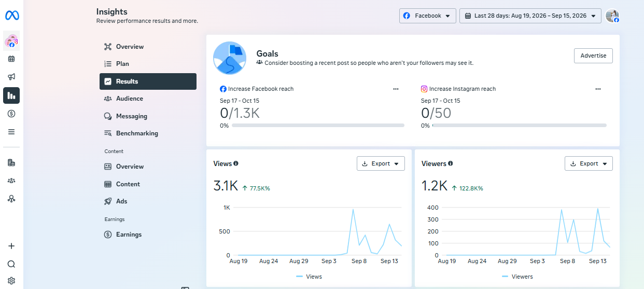Click the Views info icon
Screen dimensions: 644x289
(x=236, y=163)
